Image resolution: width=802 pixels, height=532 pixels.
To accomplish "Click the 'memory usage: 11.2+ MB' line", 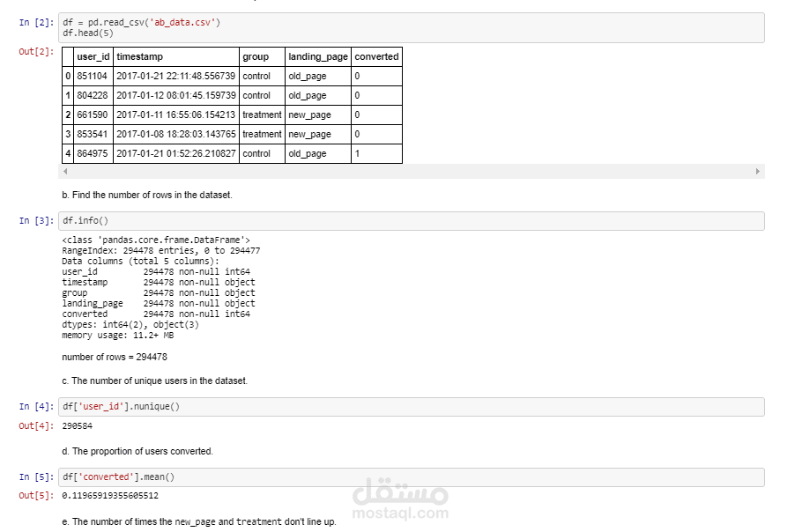I will click(117, 336).
